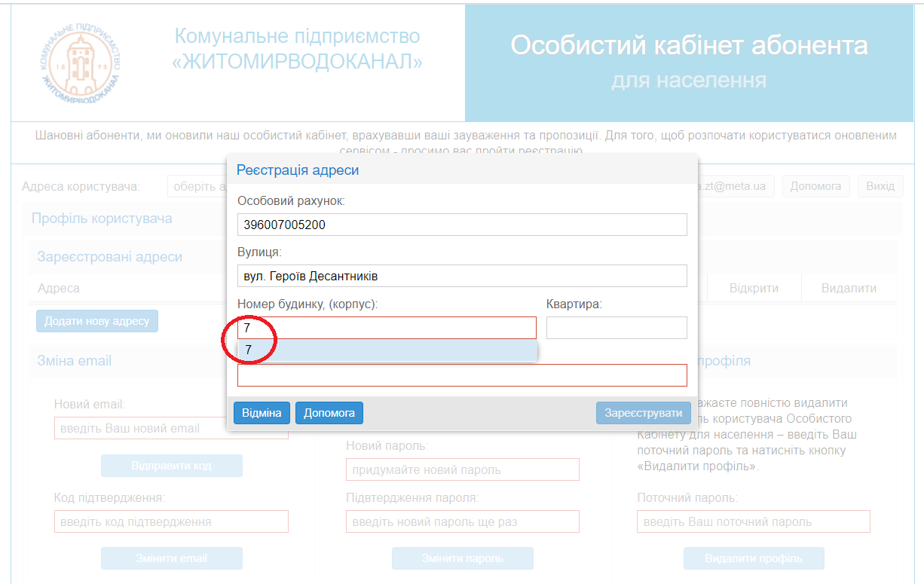Click the Особовий рахунок account number field
The height and width of the screenshot is (584, 924).
tap(461, 225)
